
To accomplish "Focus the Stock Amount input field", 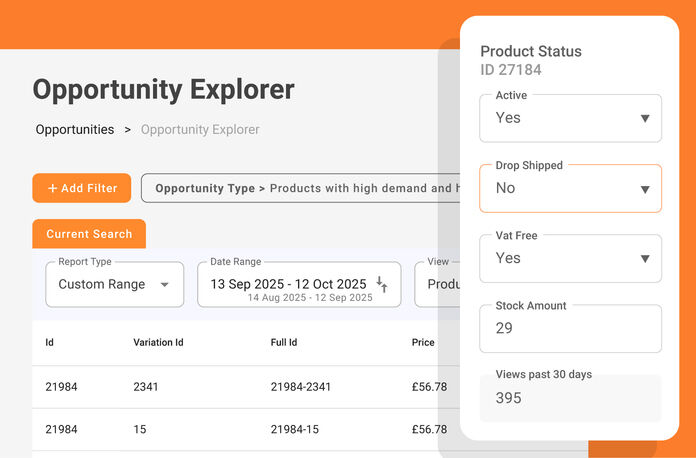I will click(x=570, y=329).
